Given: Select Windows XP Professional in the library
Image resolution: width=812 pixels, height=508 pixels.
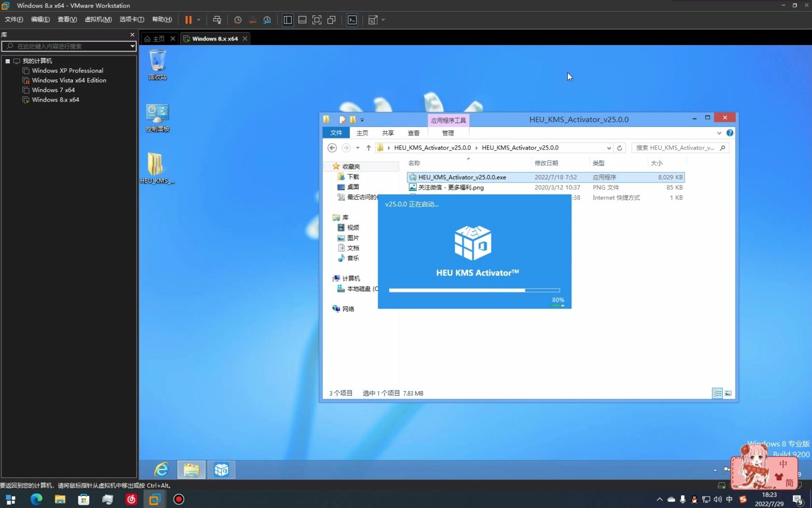Looking at the screenshot, I should point(67,71).
